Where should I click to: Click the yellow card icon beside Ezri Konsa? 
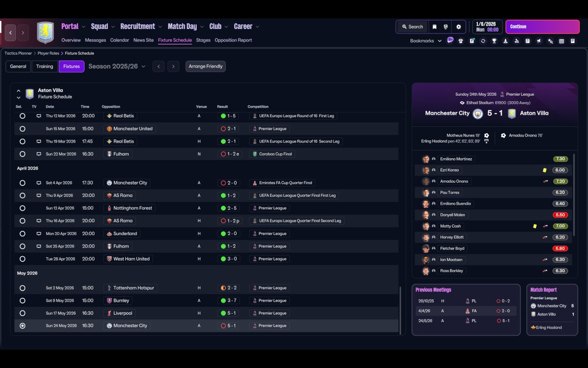[545, 170]
